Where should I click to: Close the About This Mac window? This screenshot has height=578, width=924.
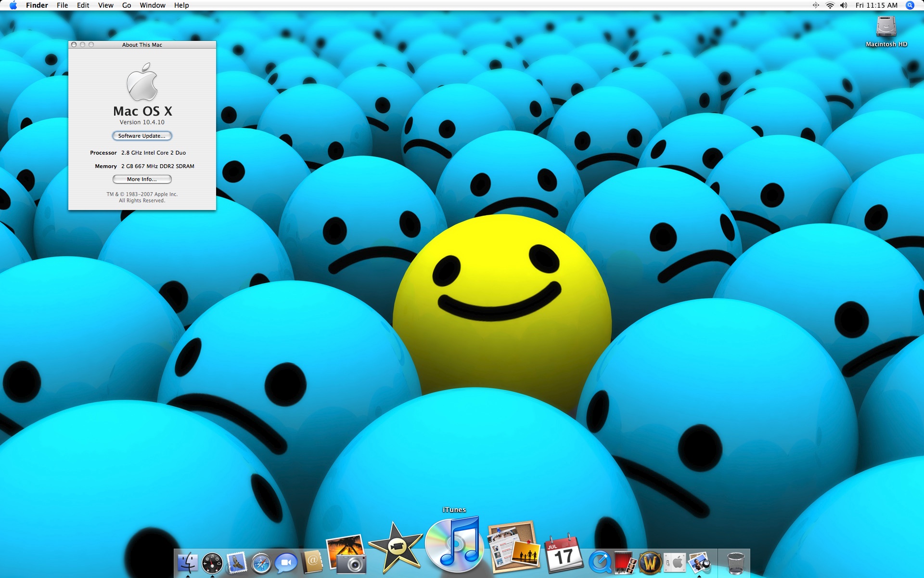click(74, 45)
